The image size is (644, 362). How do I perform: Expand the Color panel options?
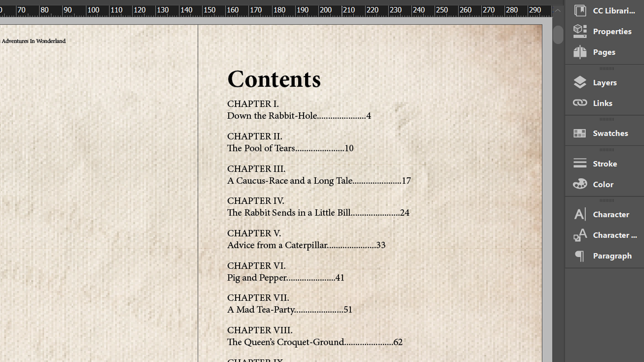point(602,184)
